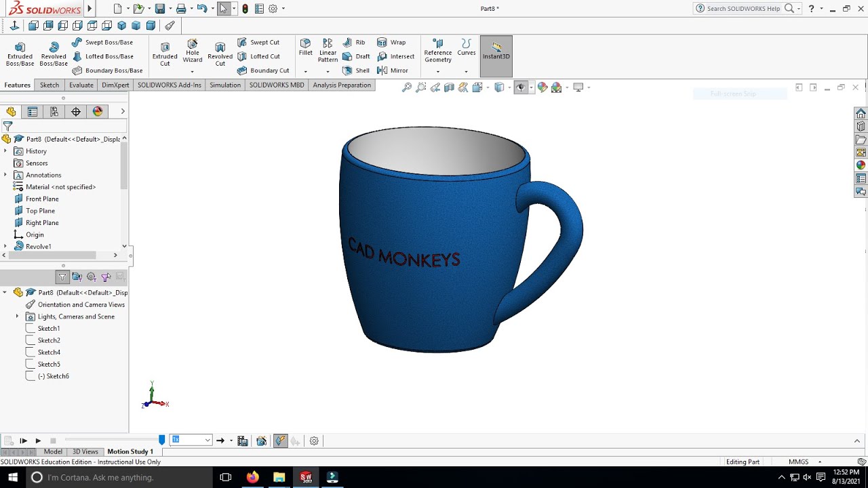Play the motion study animation
This screenshot has width=868, height=488.
coord(38,441)
